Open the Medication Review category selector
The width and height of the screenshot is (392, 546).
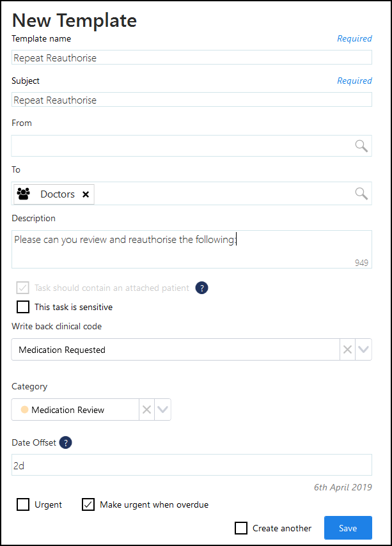(75, 409)
